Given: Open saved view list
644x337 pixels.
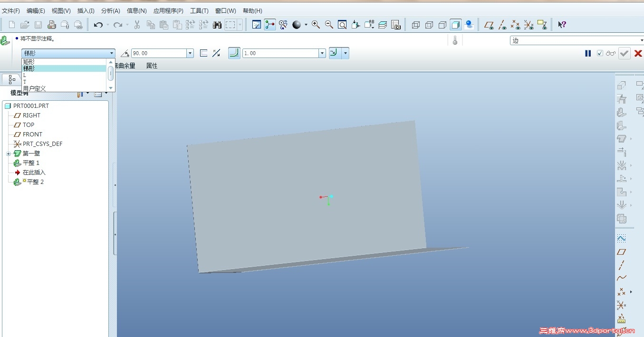Looking at the screenshot, I should (x=369, y=25).
